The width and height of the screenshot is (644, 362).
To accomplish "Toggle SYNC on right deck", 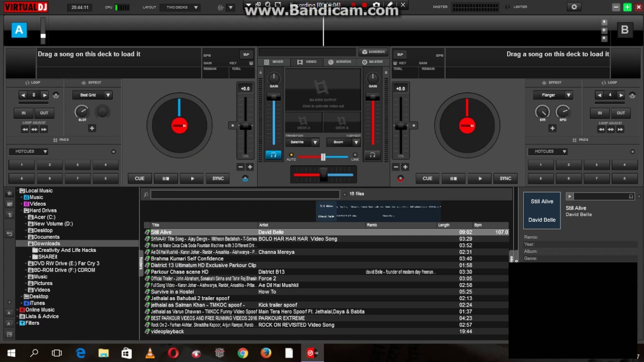I will [x=506, y=178].
